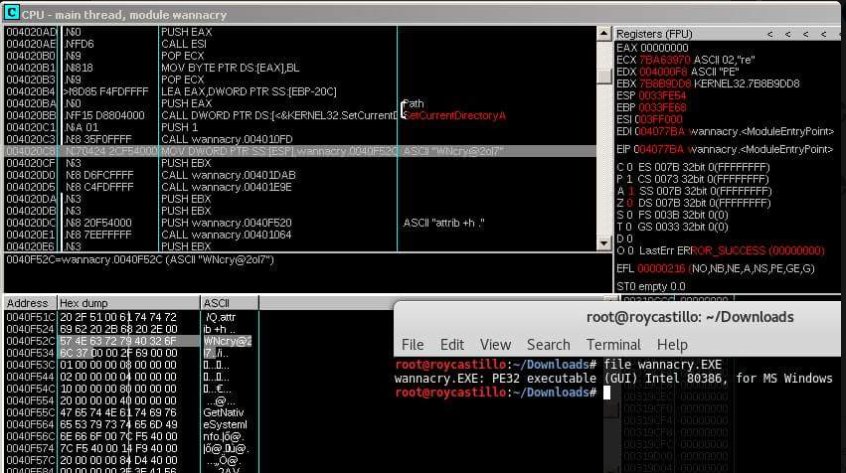The height and width of the screenshot is (473, 846).
Task: Select CALL wannacry.004010FD row
Action: [300, 139]
